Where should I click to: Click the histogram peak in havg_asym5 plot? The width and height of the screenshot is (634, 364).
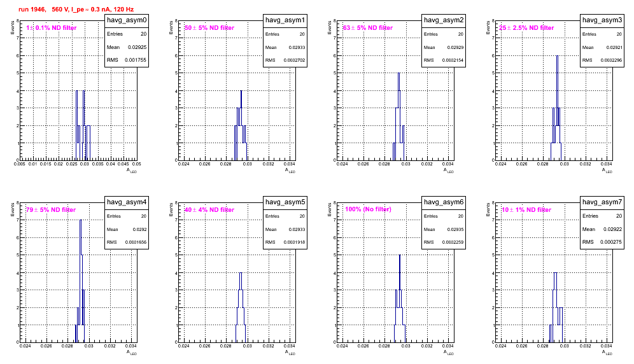point(241,273)
